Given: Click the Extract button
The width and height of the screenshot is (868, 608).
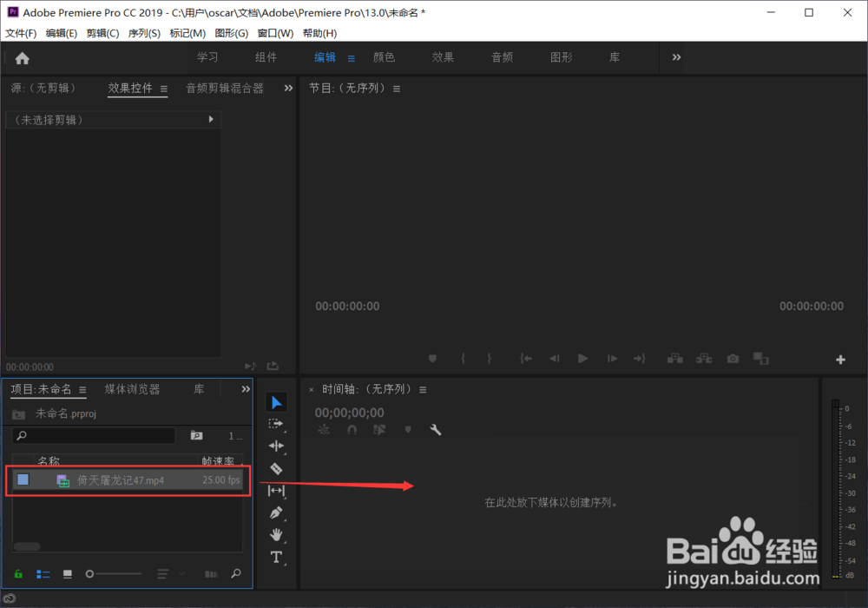Looking at the screenshot, I should [x=704, y=359].
